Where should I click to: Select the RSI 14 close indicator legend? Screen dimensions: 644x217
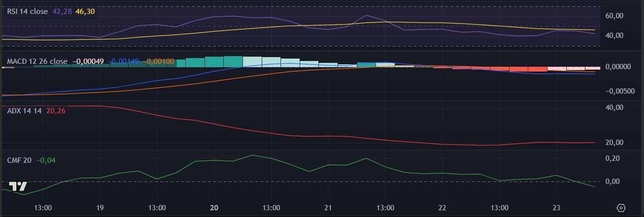pos(27,12)
